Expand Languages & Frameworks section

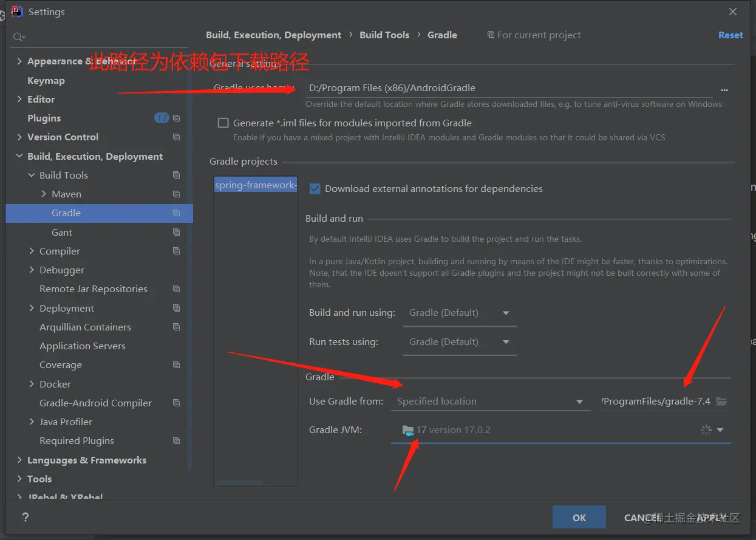19,460
